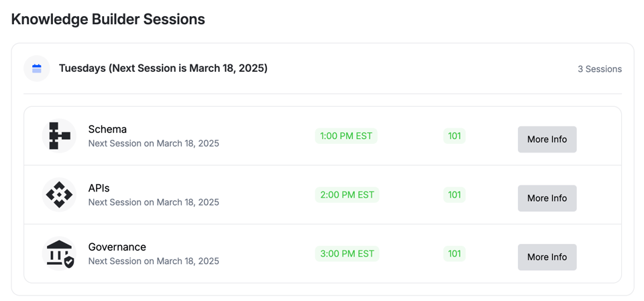The image size is (644, 301).
Task: Select the 2:00 PM EST time badge
Action: point(347,195)
